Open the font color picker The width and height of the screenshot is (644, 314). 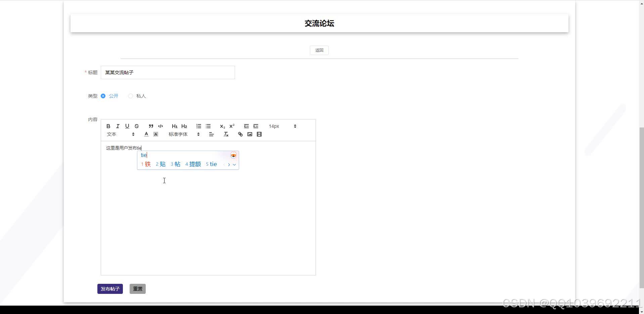[146, 134]
